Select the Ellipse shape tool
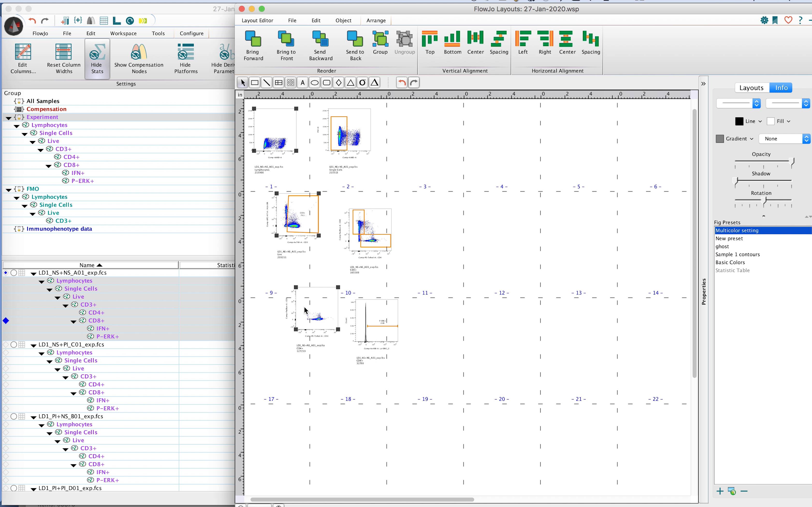The width and height of the screenshot is (812, 507). pyautogui.click(x=314, y=83)
